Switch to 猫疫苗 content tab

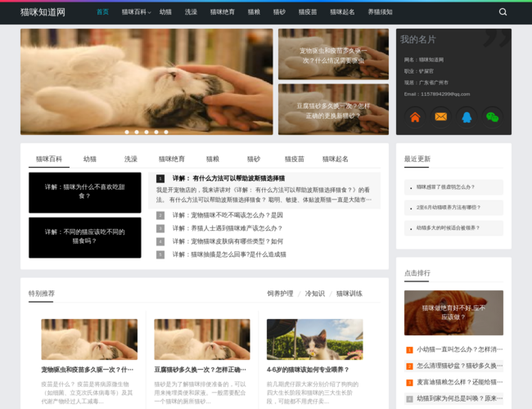295,159
